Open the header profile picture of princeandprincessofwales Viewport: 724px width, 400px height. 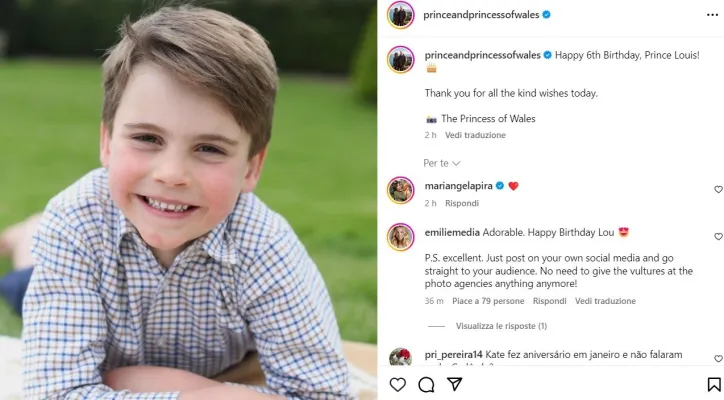coord(401,15)
